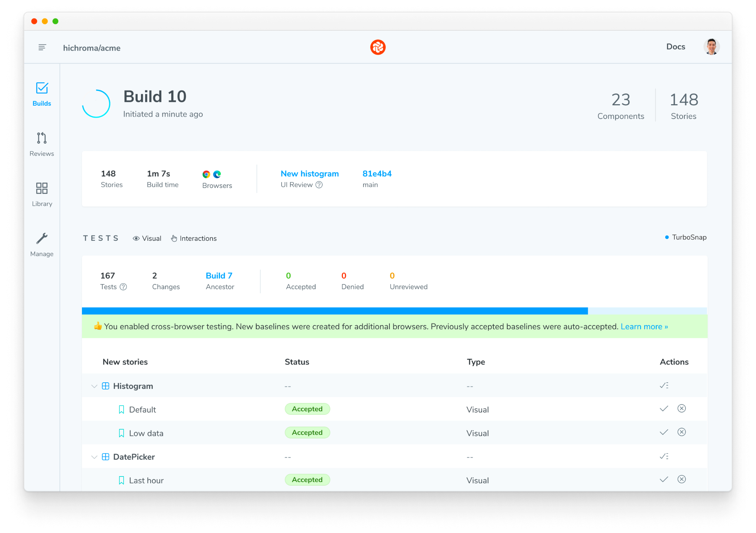Image resolution: width=756 pixels, height=533 pixels.
Task: Deny the Low data story
Action: (681, 432)
